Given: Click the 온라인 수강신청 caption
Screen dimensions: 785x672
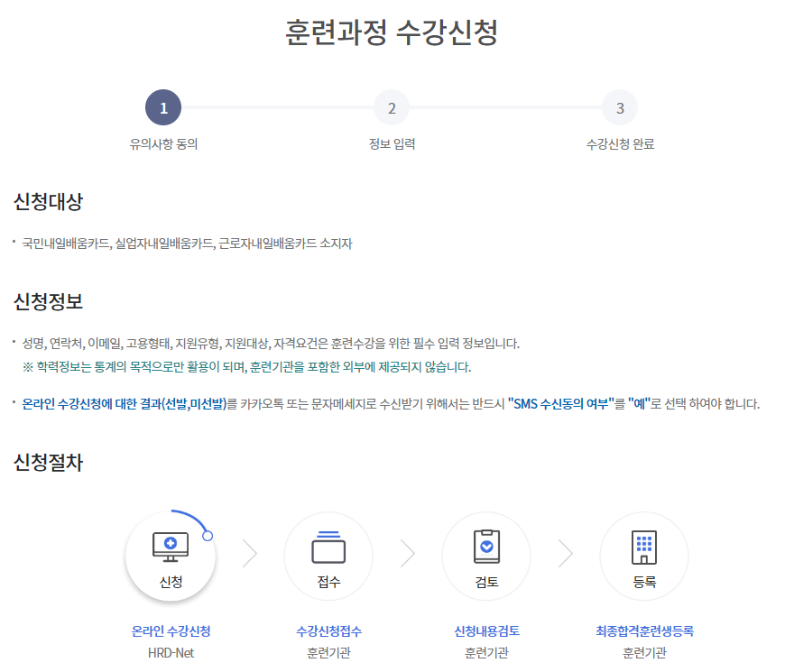Looking at the screenshot, I should click(x=171, y=631).
